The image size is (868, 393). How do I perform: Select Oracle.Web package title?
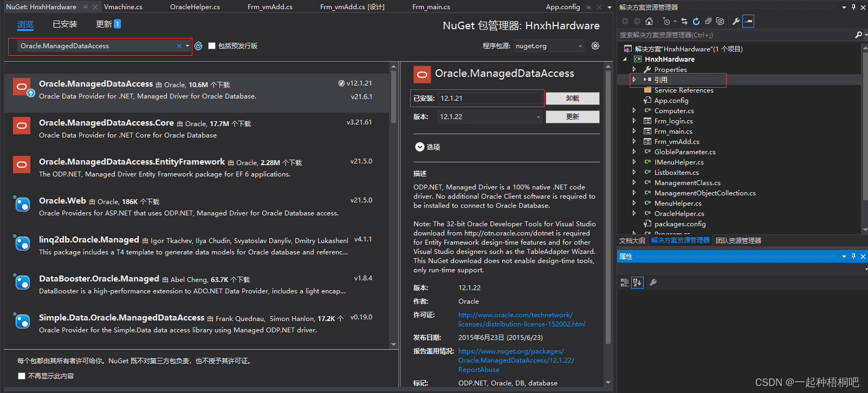click(x=62, y=201)
